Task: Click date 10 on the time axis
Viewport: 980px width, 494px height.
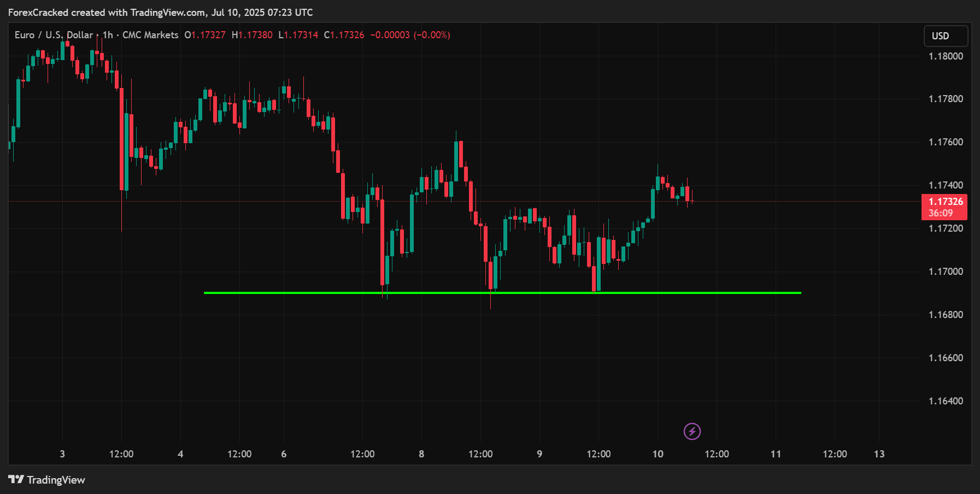Action: click(x=658, y=454)
